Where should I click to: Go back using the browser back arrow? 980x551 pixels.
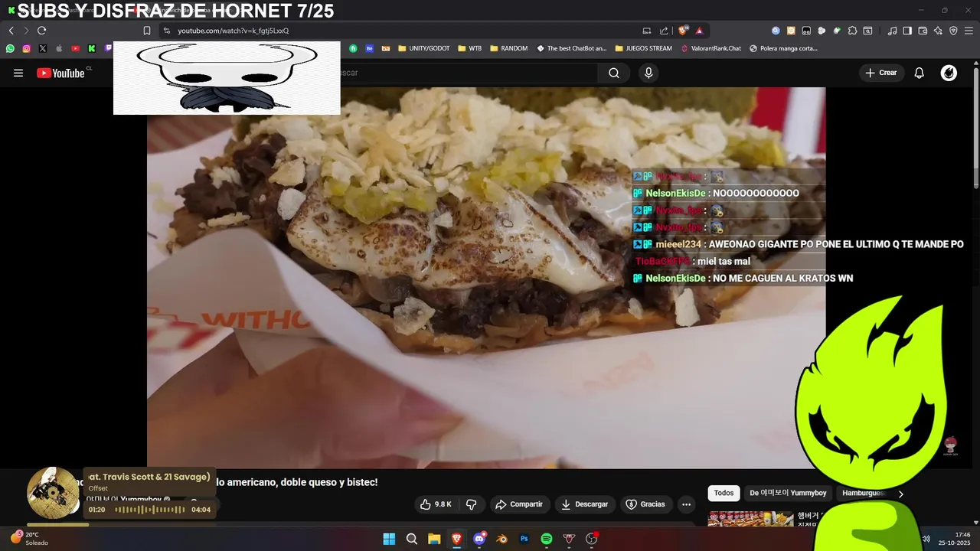point(11,31)
